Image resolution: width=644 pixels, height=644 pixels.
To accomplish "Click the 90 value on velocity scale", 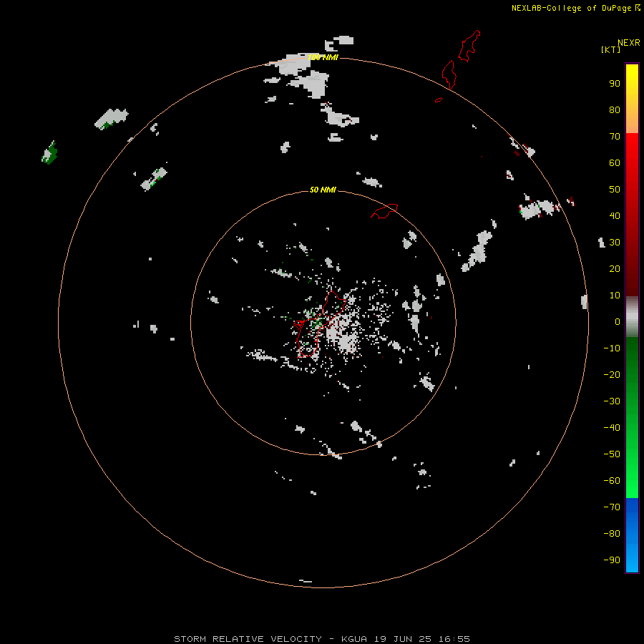I will [615, 84].
